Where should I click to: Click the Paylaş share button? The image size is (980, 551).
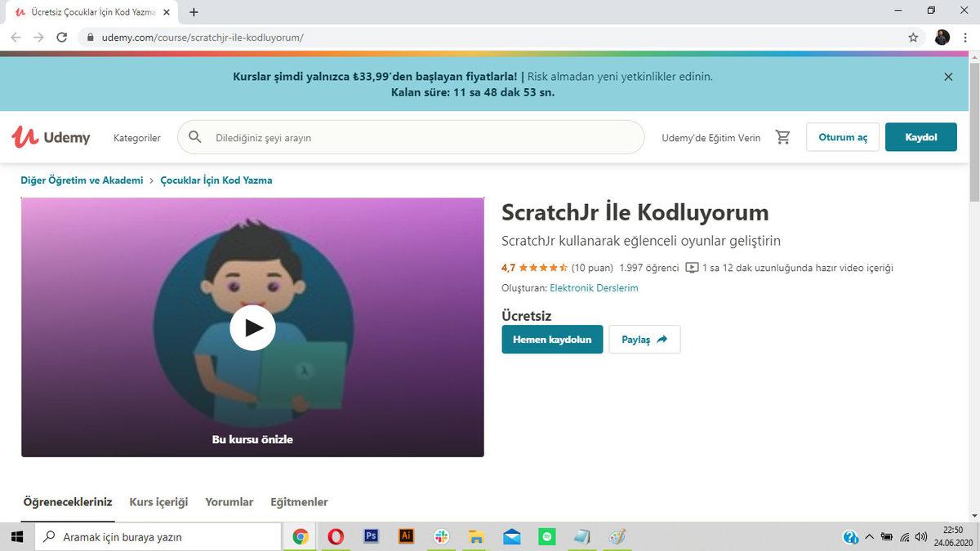coord(644,340)
